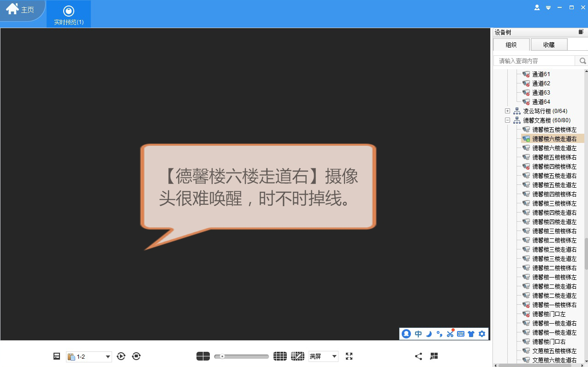Click the 请输入查询内容 search field
Image resolution: width=588 pixels, height=367 pixels.
click(534, 61)
